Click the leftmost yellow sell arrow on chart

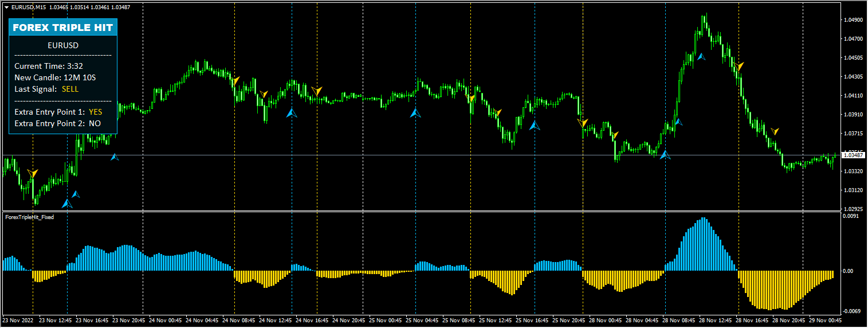[x=33, y=173]
